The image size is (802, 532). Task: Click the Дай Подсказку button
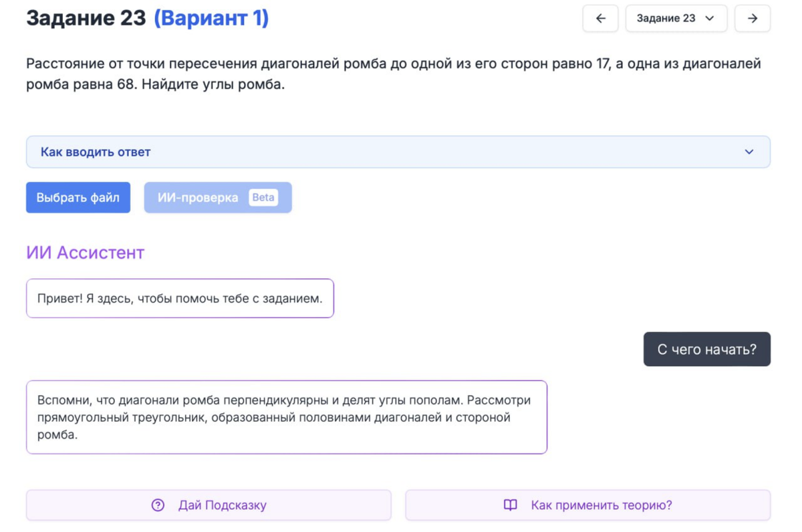[209, 505]
